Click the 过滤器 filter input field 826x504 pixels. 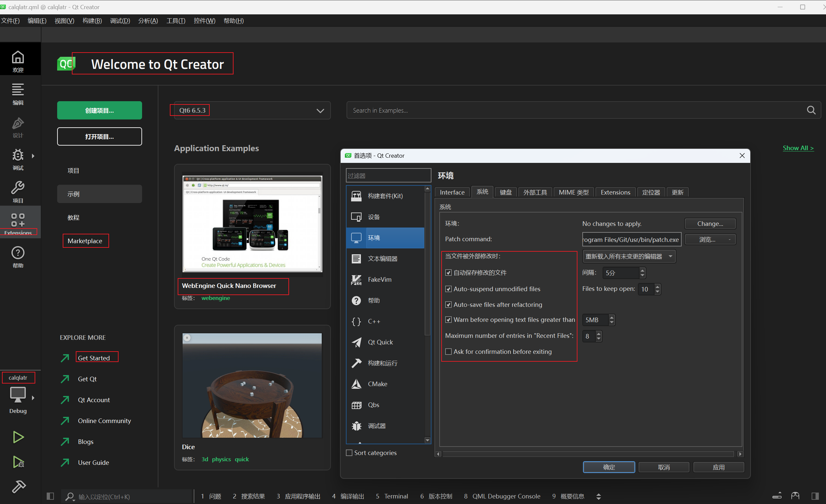tap(388, 176)
